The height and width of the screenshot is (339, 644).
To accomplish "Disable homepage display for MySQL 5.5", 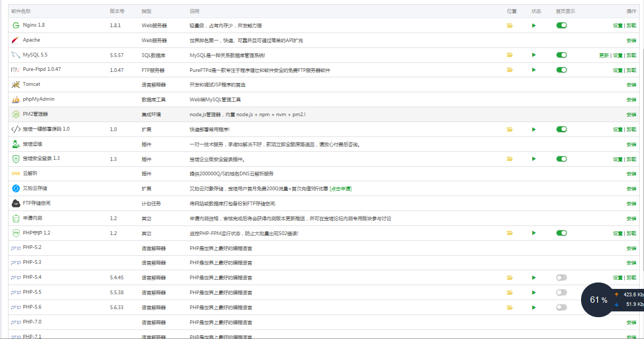I will [561, 55].
